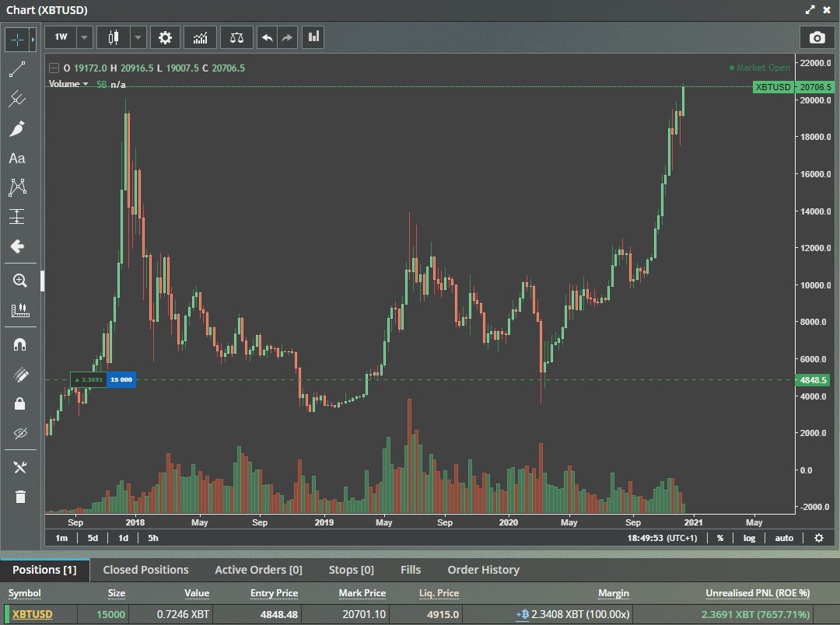The width and height of the screenshot is (840, 625).
Task: Select the measure ruler tool
Action: point(19,309)
